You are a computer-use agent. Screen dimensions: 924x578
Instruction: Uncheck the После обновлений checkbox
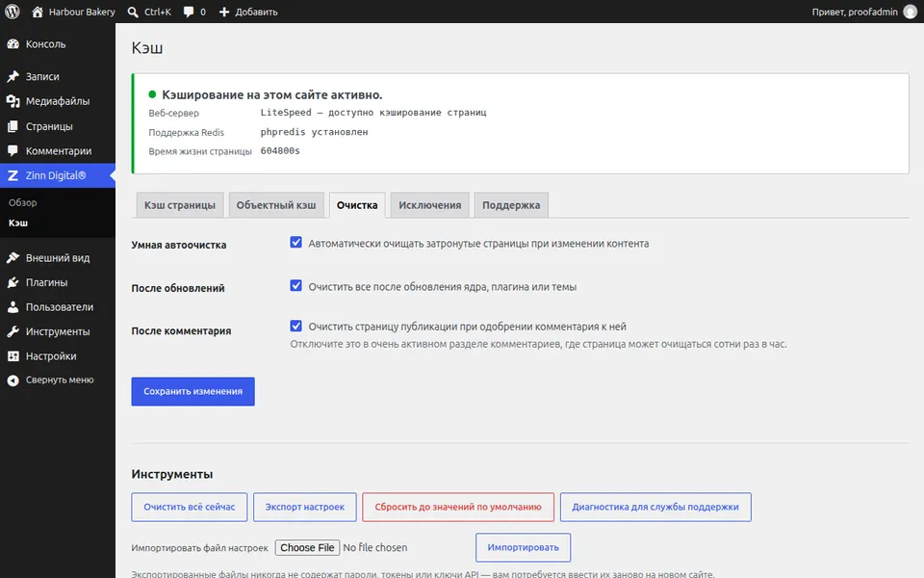pos(295,285)
